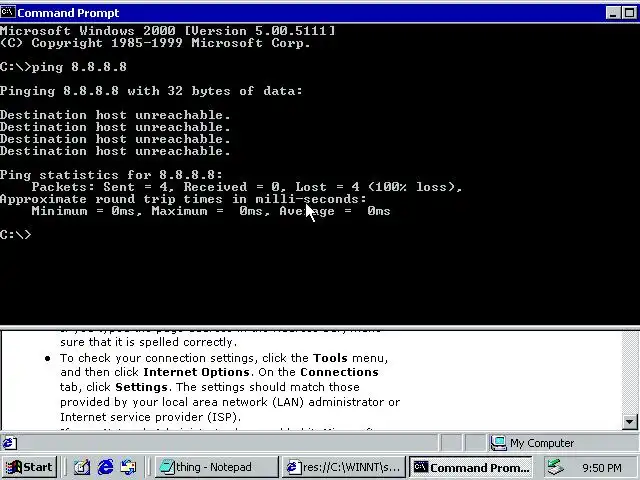This screenshot has width=640, height=480.
Task: Minimize the Command Prompt window
Action: [613, 13]
